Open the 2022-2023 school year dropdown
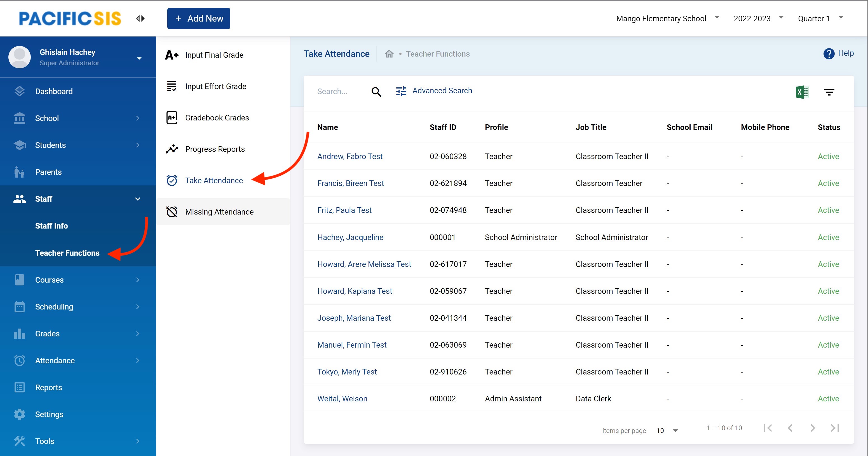 (758, 18)
